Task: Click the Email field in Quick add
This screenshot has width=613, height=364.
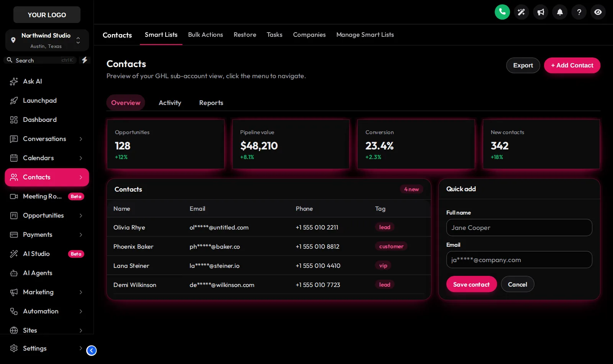Action: tap(519, 260)
